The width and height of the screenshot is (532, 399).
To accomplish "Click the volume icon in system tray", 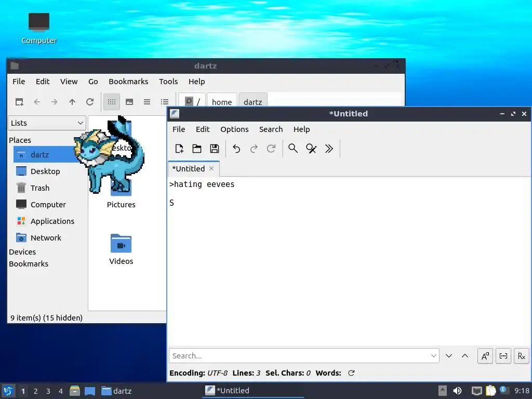I will [x=457, y=391].
